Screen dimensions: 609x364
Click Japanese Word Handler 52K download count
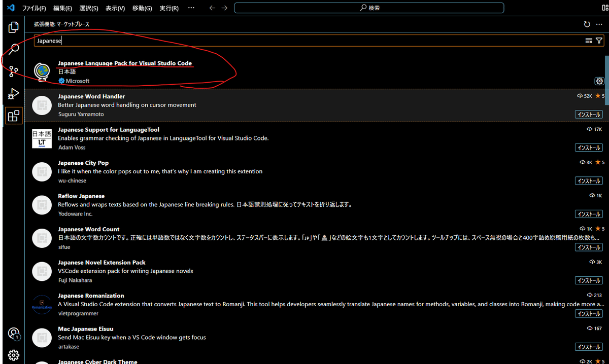tap(585, 96)
